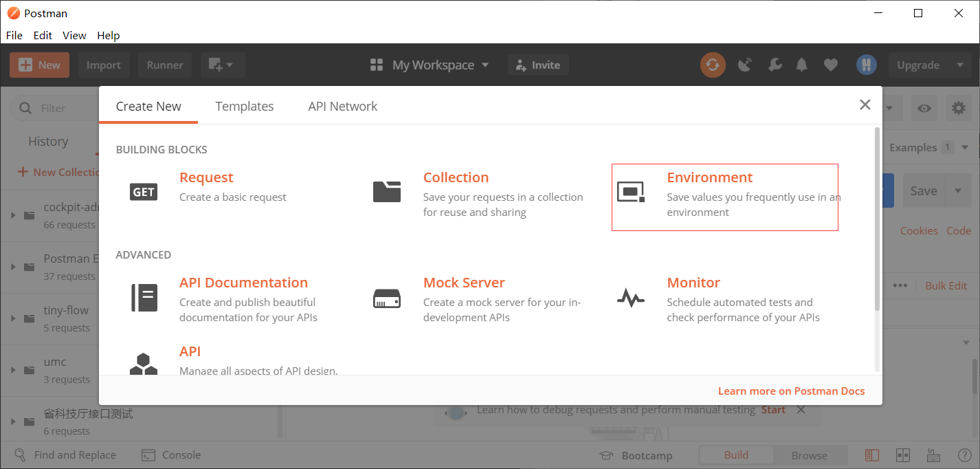
Task: Select the Create New tab
Action: (148, 106)
